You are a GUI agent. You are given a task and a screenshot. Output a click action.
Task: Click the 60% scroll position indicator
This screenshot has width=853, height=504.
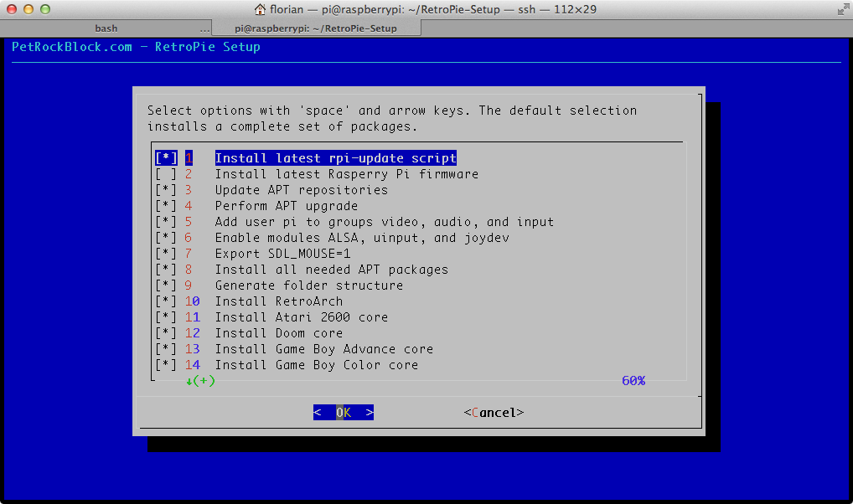(x=633, y=381)
